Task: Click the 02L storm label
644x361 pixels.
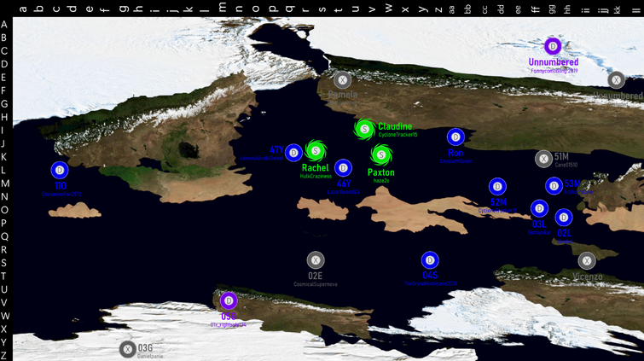Action: pos(565,234)
